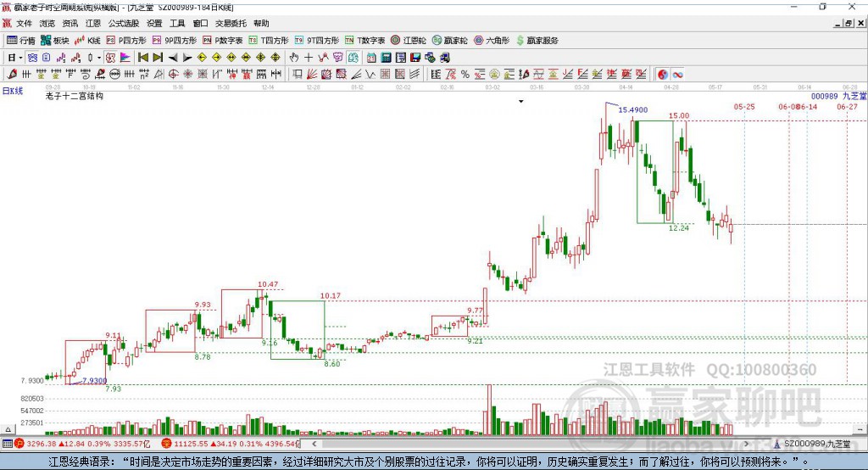This screenshot has width=868, height=470.
Task: Click the scrollbar left arrow
Action: [x=314, y=444]
